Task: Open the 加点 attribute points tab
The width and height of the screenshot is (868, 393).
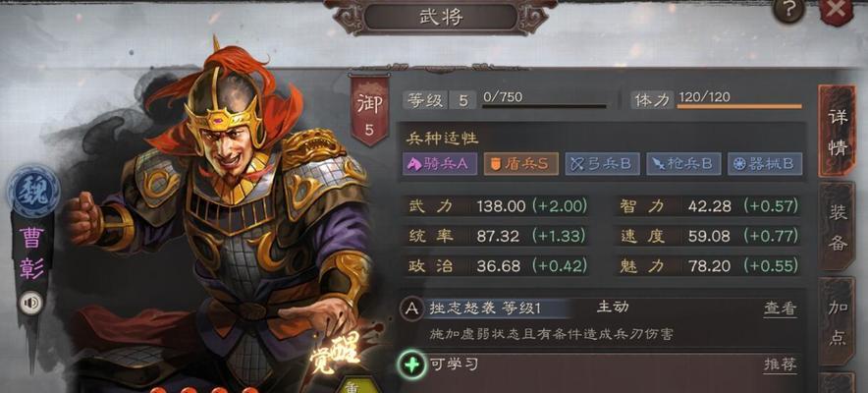Action: click(838, 321)
